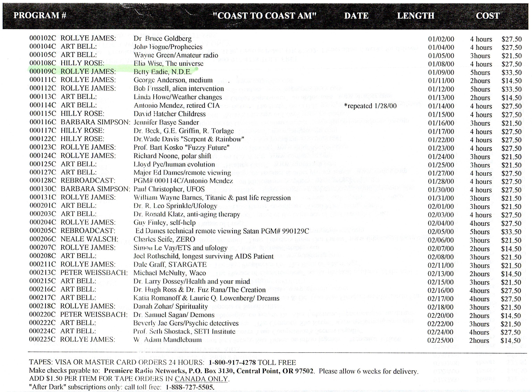Click the COST column header
This screenshot has height=392, width=532.
(488, 16)
